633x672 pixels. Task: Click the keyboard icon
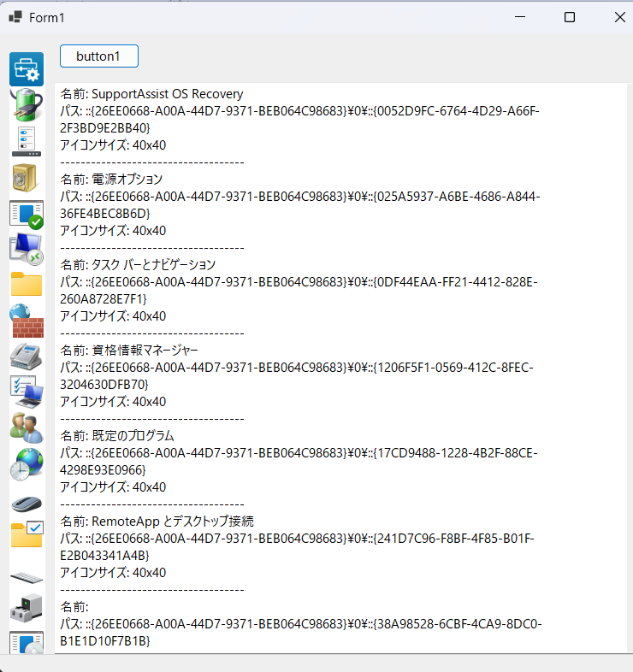point(27,578)
